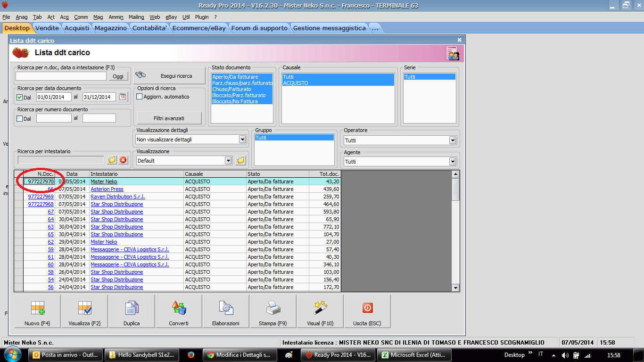The width and height of the screenshot is (644, 362).
Task: Click the Filtri avanzati button
Action: [169, 118]
